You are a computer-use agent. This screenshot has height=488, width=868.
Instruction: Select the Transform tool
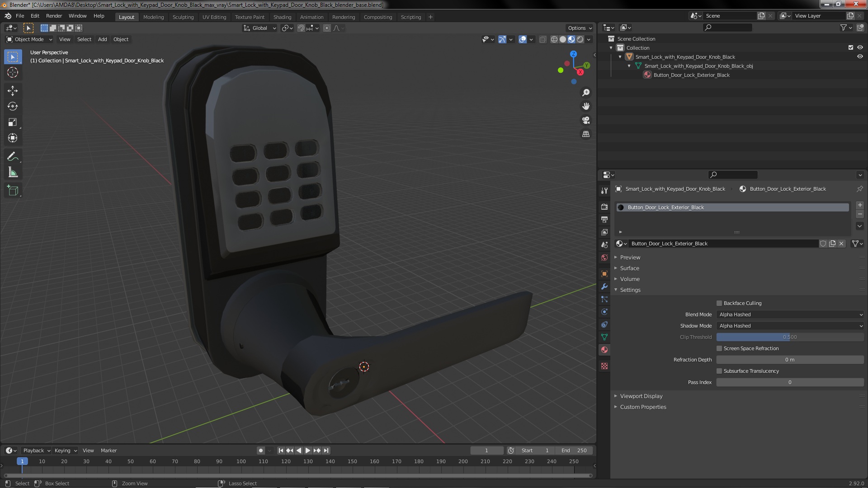(x=13, y=138)
